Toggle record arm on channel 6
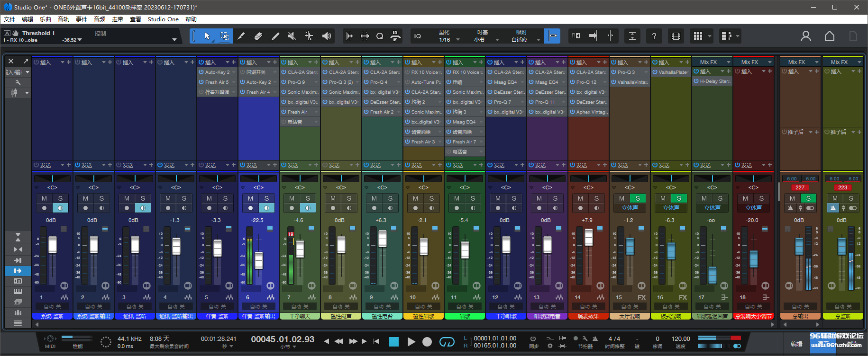868x356 pixels. pyautogui.click(x=250, y=208)
